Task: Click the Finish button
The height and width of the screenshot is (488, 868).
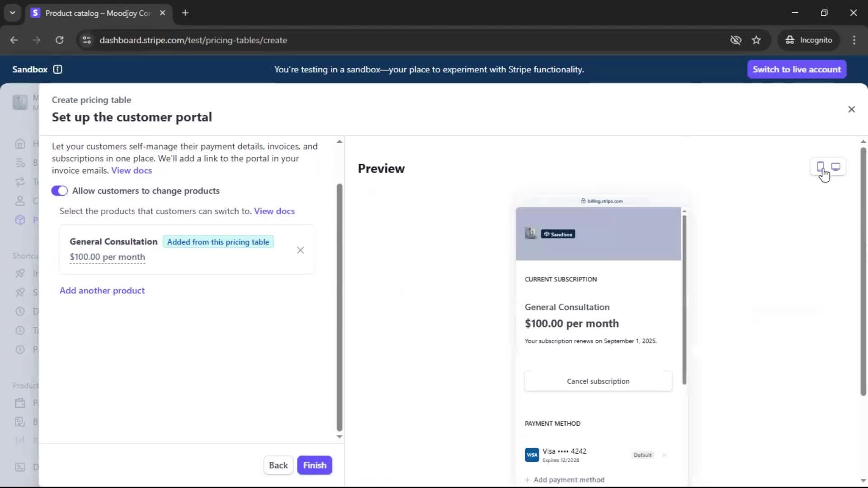Action: click(314, 465)
